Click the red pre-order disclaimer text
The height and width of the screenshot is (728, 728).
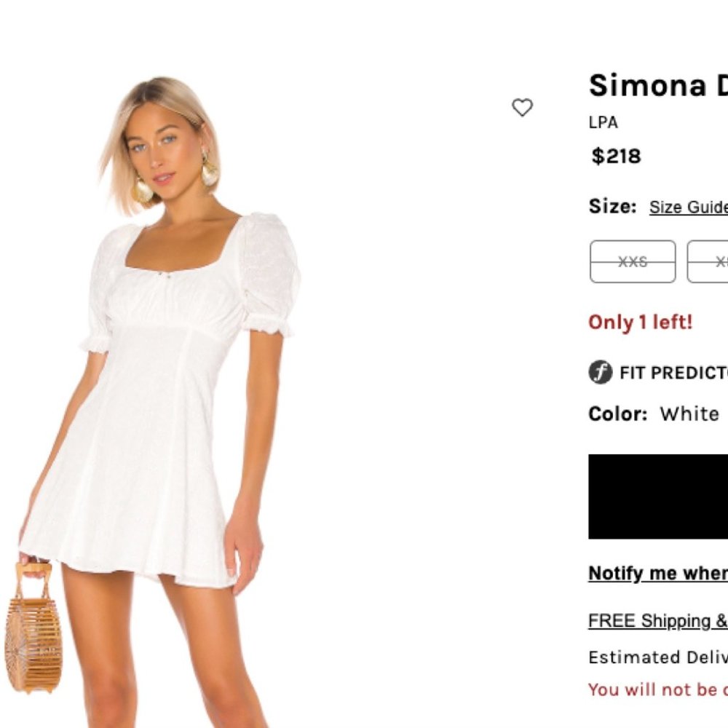coord(654,689)
